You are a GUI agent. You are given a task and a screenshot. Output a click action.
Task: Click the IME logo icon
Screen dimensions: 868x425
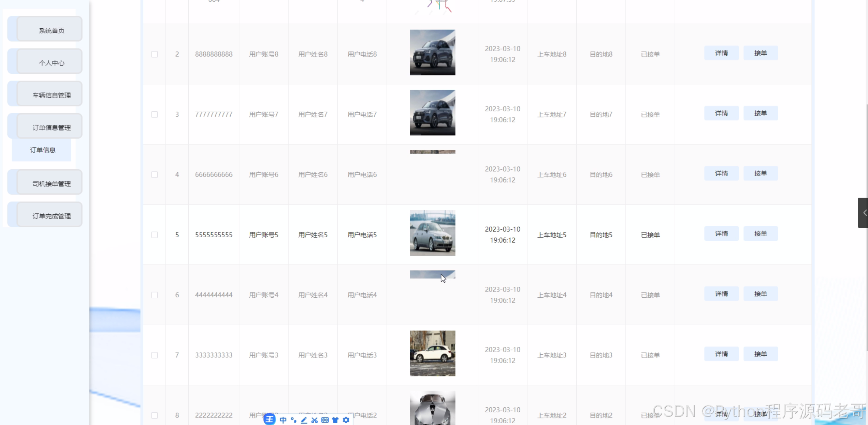tap(269, 419)
